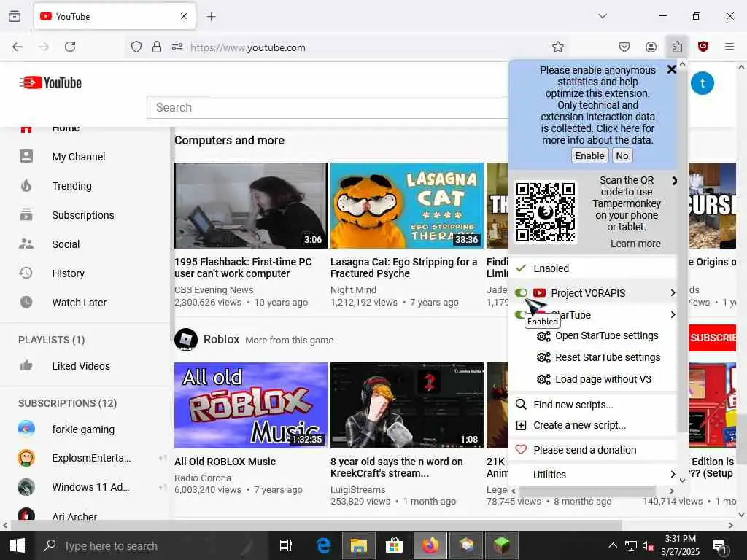
Task: Close the YouTube tab
Action: pos(184,16)
